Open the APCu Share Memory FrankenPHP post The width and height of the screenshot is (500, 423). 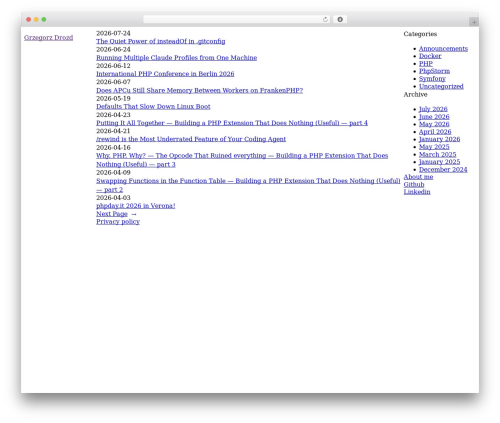click(200, 90)
